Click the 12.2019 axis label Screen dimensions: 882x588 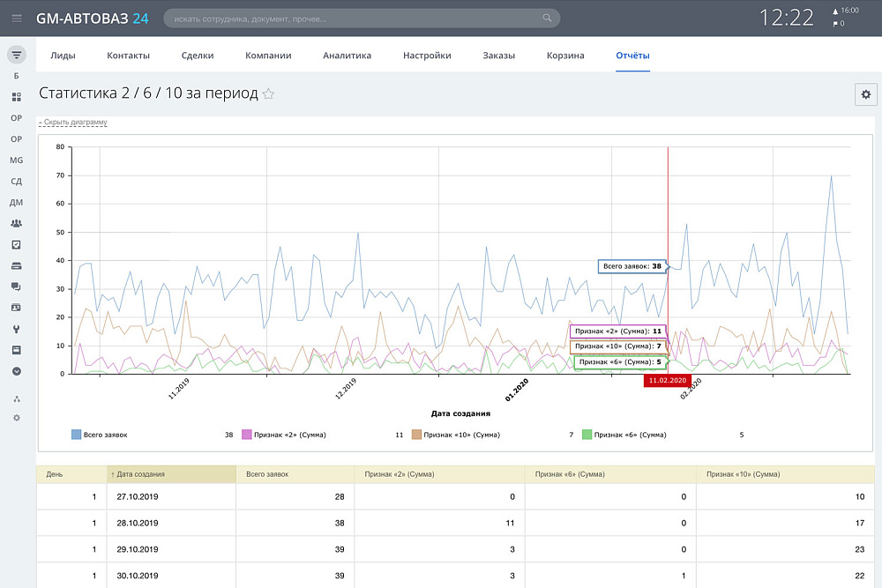tap(346, 389)
